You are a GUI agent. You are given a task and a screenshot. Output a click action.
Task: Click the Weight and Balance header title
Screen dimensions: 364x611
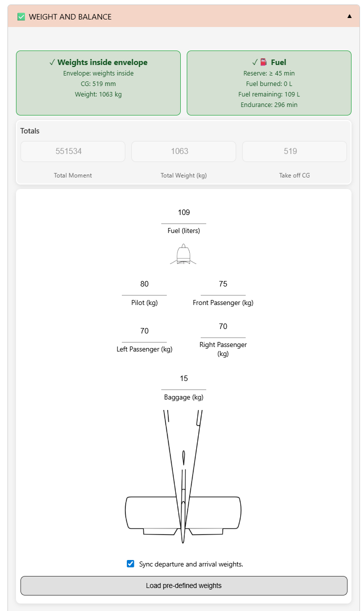(x=70, y=16)
